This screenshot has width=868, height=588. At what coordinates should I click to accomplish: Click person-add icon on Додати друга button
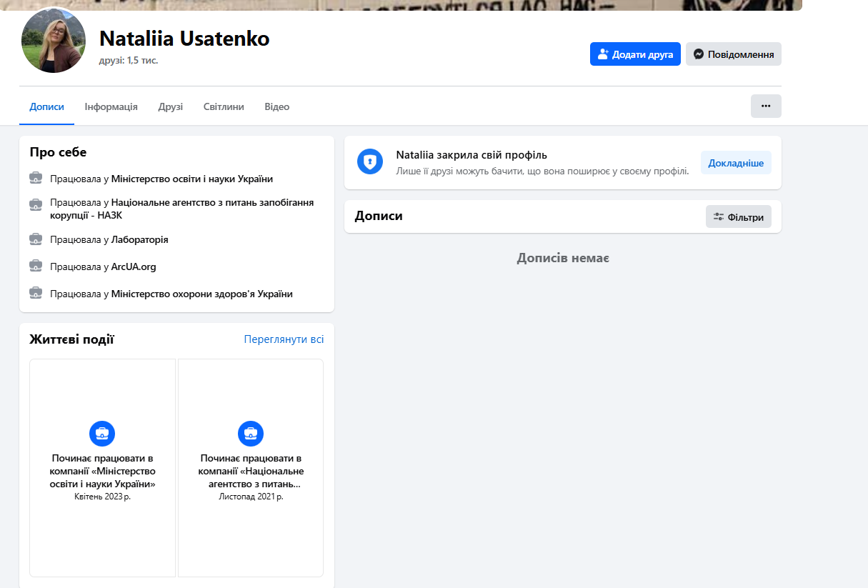tap(605, 54)
